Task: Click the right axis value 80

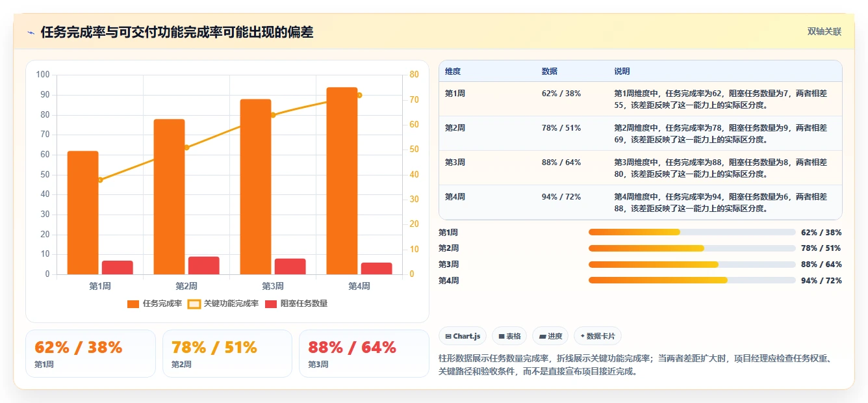Action: [415, 75]
